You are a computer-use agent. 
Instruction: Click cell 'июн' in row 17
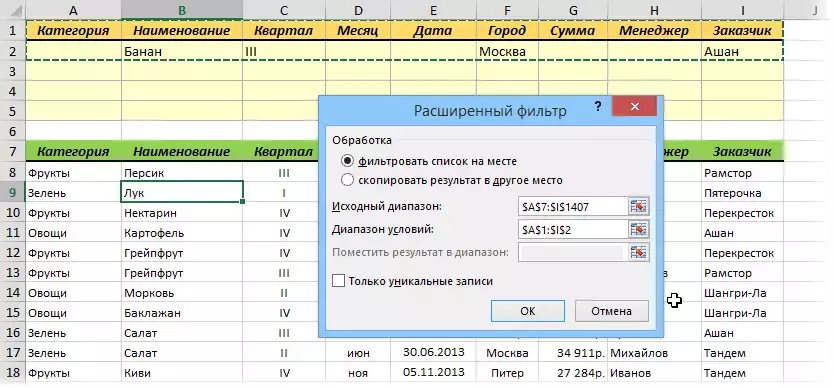(358, 353)
